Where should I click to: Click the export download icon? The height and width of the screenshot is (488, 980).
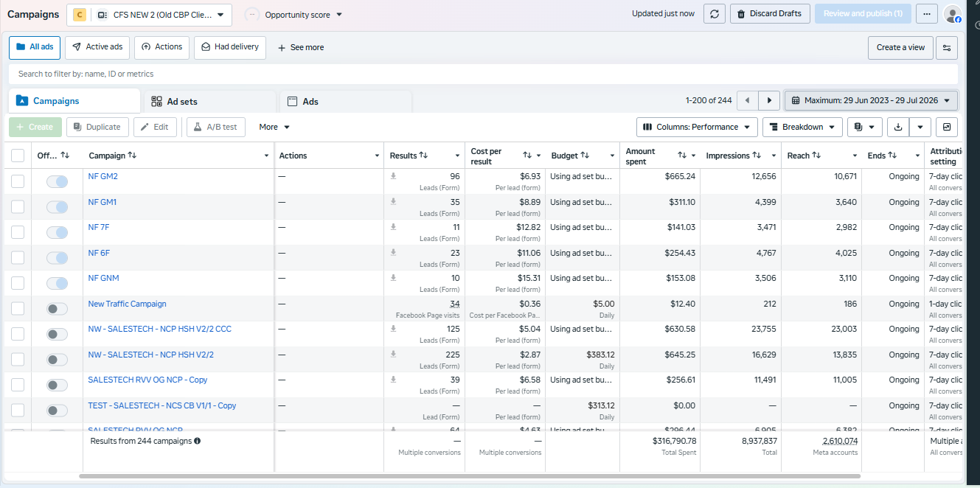pos(897,127)
